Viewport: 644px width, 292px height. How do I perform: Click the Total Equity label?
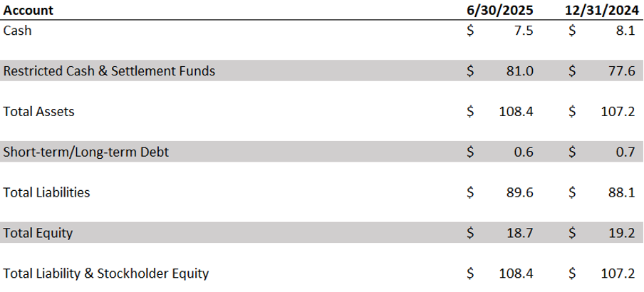click(x=38, y=233)
